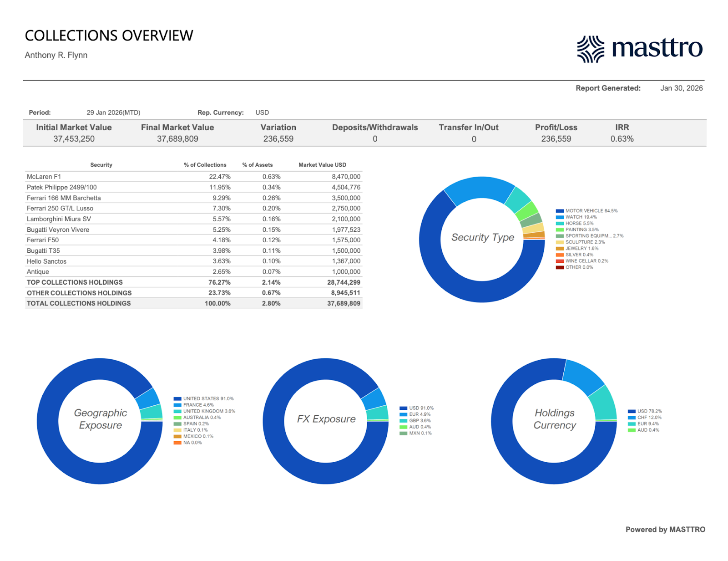Click the COLLECTIONS OVERVIEW title
Viewport: 728px width, 561px height.
[109, 36]
